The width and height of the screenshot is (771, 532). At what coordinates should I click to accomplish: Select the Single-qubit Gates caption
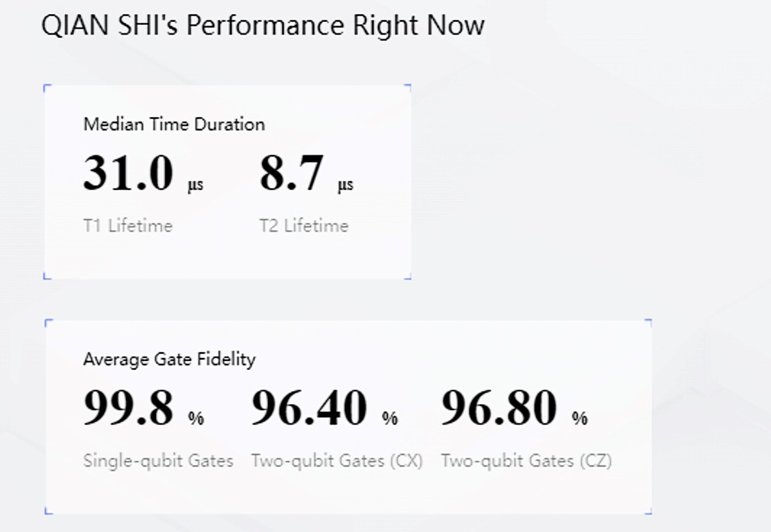(159, 461)
